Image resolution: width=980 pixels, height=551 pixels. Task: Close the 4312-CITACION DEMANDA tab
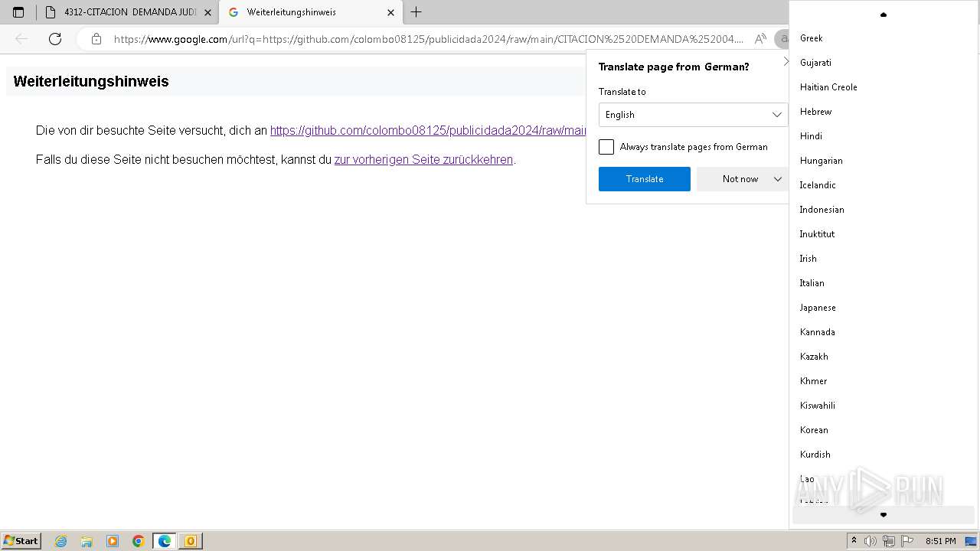pos(207,12)
